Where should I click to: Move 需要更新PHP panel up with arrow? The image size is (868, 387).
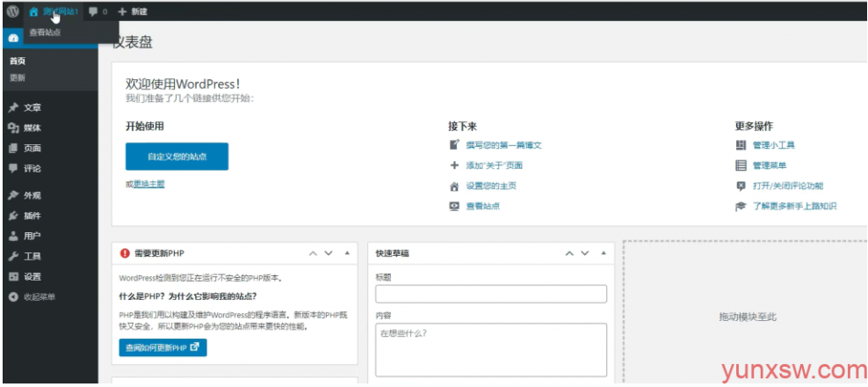click(x=313, y=253)
